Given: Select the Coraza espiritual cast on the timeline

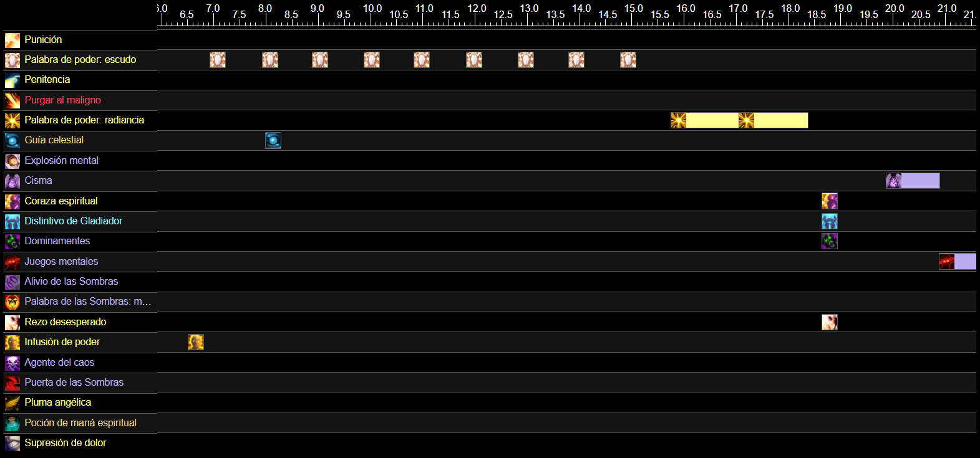Looking at the screenshot, I should click(830, 201).
